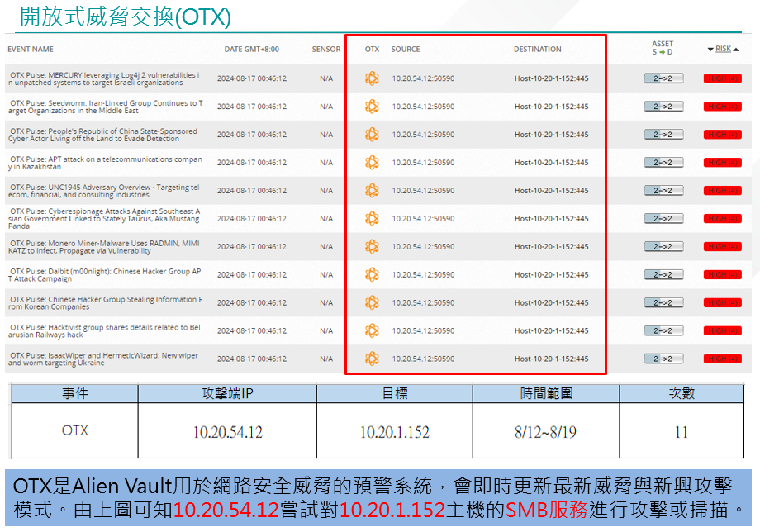Screen dimensions: 760x532
Task: Click the OTX icon for the Korean Companies row
Action: (x=372, y=303)
